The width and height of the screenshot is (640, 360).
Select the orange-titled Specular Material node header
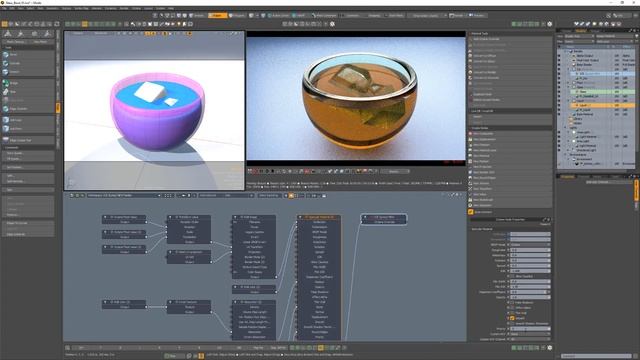(x=319, y=217)
